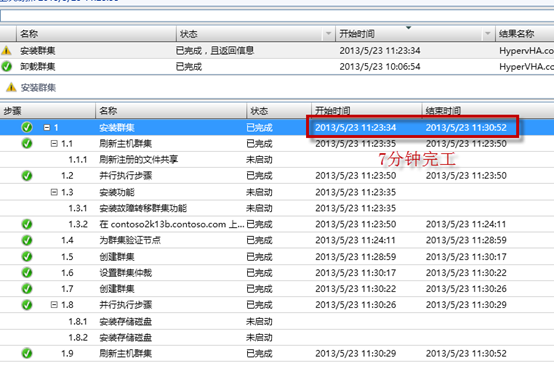
Task: Select the 安装群集 job row
Action: [x=277, y=51]
